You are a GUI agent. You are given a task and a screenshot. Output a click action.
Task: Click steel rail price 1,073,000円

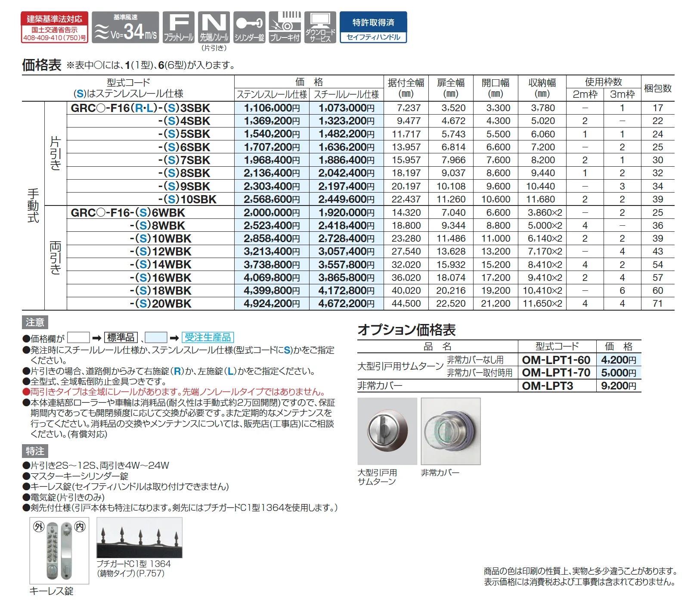(347, 108)
